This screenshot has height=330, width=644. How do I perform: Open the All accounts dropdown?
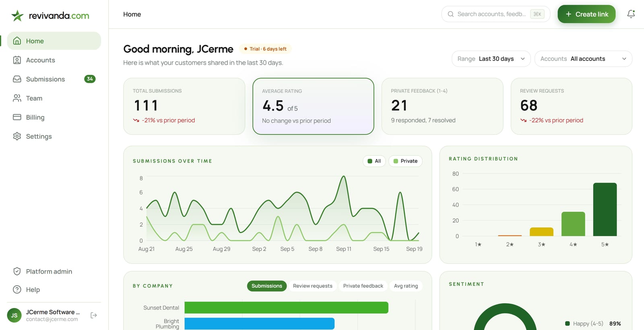click(583, 59)
